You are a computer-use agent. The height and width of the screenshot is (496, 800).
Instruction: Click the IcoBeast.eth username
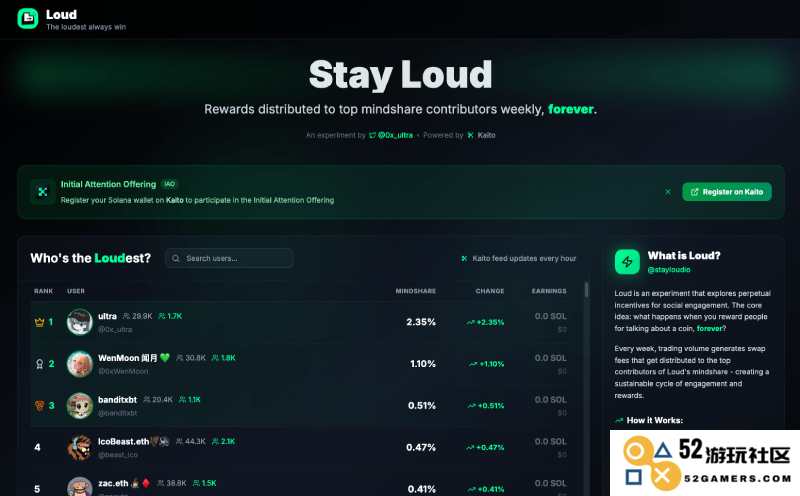(x=123, y=441)
